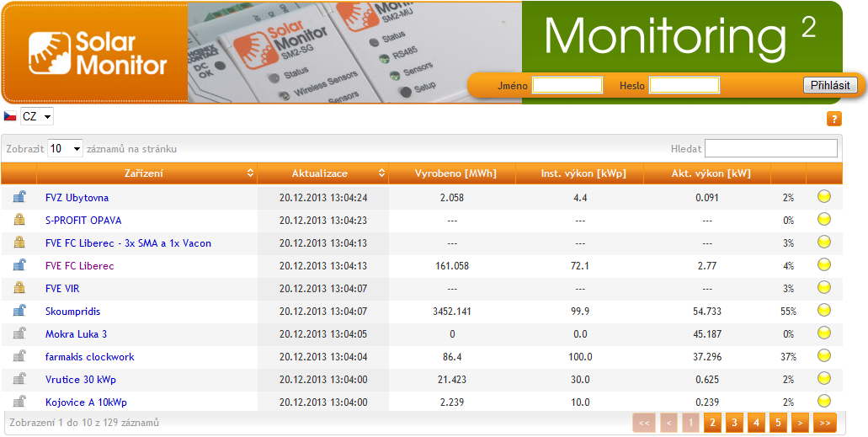
Task: Click the yellow status light for Kojovice A 10kWp
Action: coord(824,401)
